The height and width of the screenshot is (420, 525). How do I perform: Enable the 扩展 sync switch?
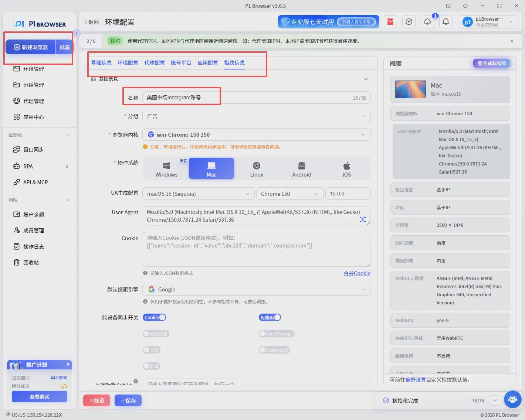tap(152, 366)
